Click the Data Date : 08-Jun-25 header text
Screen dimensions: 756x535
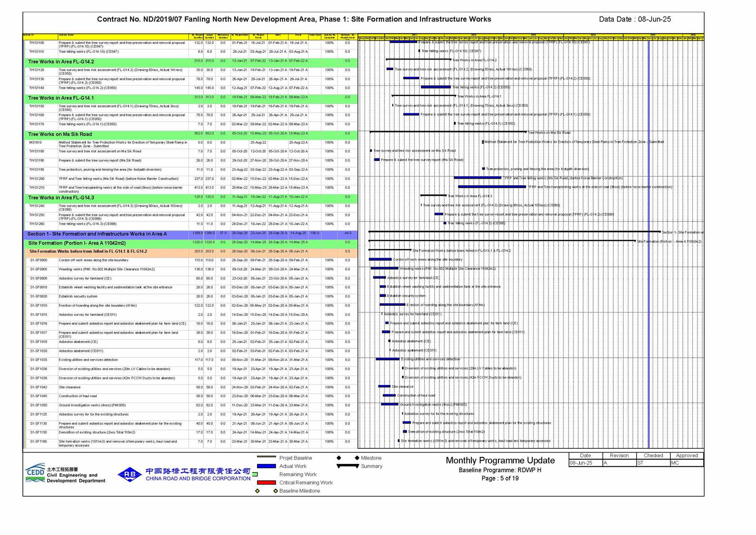[635, 20]
